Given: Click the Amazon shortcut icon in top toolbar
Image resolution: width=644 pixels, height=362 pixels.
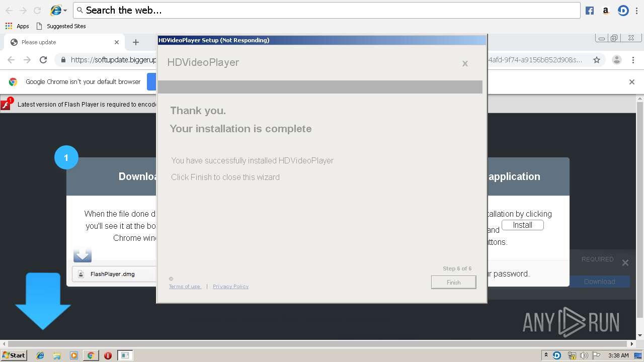Looking at the screenshot, I should [606, 11].
